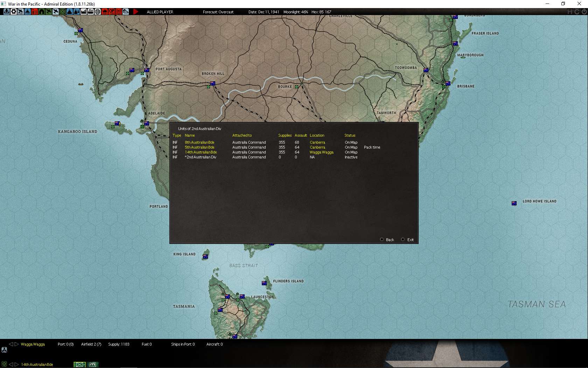The image size is (588, 368).
Task: Click the *2nd Australian Div row name
Action: (x=201, y=157)
